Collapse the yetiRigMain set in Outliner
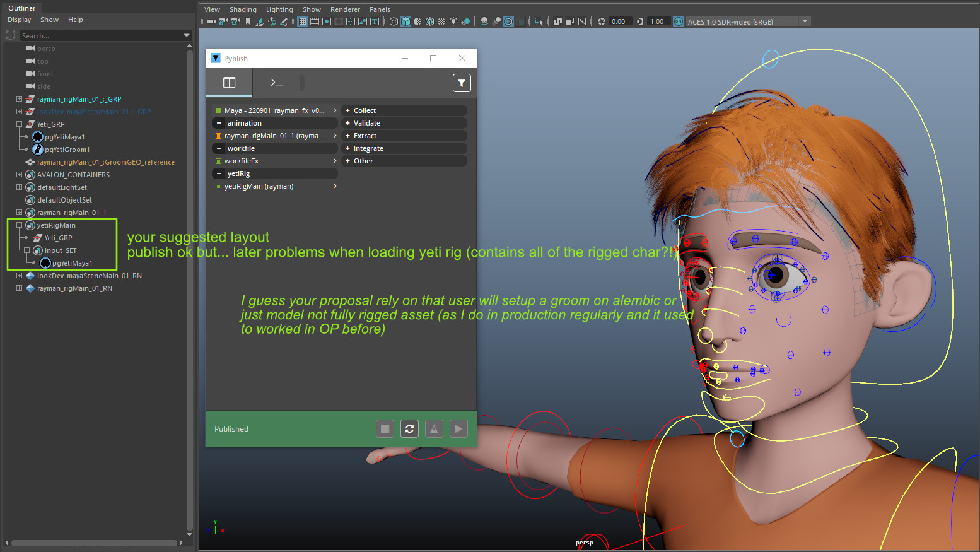Viewport: 980px width, 552px height. pyautogui.click(x=19, y=225)
